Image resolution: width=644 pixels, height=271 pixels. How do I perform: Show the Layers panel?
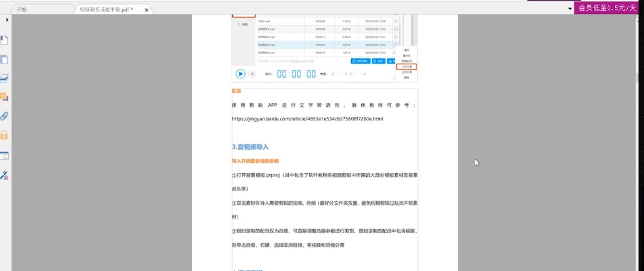click(x=5, y=78)
